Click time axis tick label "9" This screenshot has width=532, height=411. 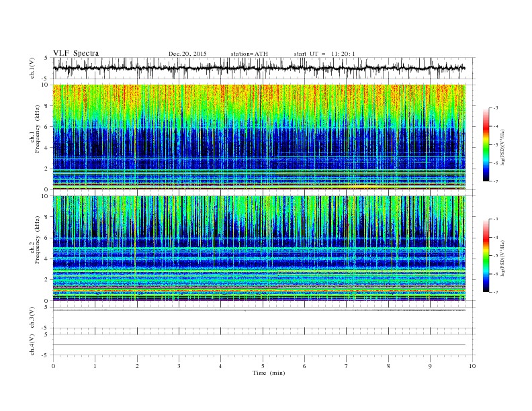click(430, 366)
